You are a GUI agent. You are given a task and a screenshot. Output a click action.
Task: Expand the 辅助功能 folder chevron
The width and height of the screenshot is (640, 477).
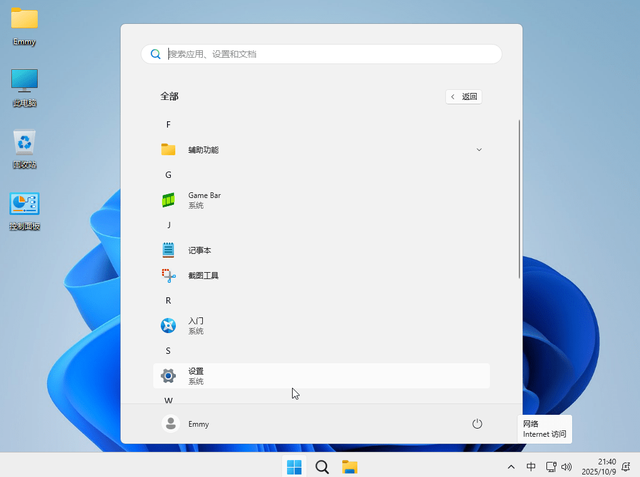click(x=479, y=150)
